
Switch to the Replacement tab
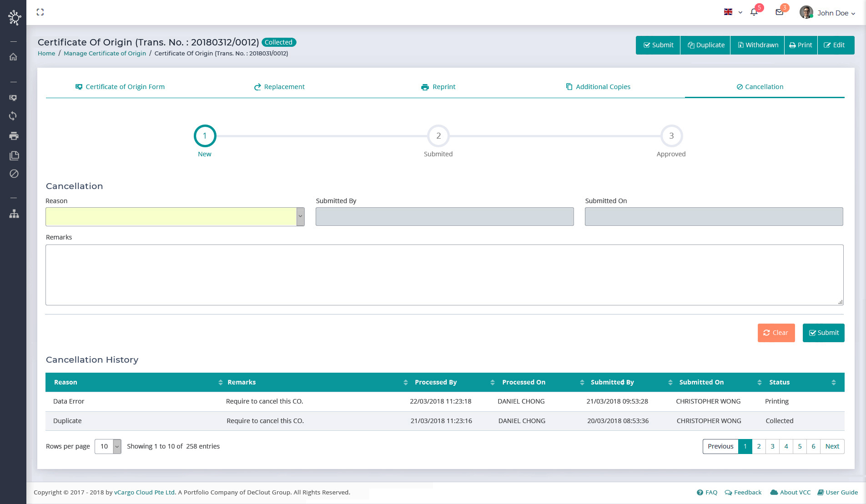(x=279, y=87)
